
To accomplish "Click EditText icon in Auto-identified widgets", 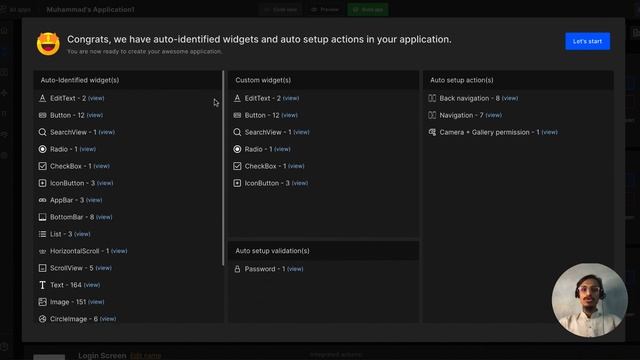I will pyautogui.click(x=42, y=98).
